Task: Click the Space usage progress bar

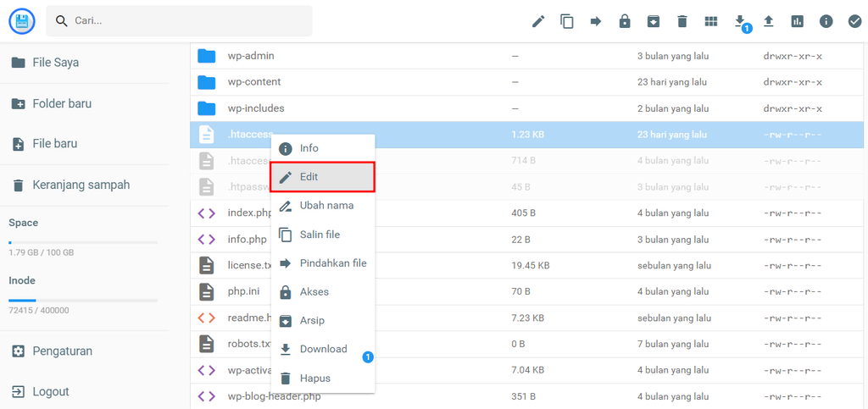Action: click(x=83, y=242)
